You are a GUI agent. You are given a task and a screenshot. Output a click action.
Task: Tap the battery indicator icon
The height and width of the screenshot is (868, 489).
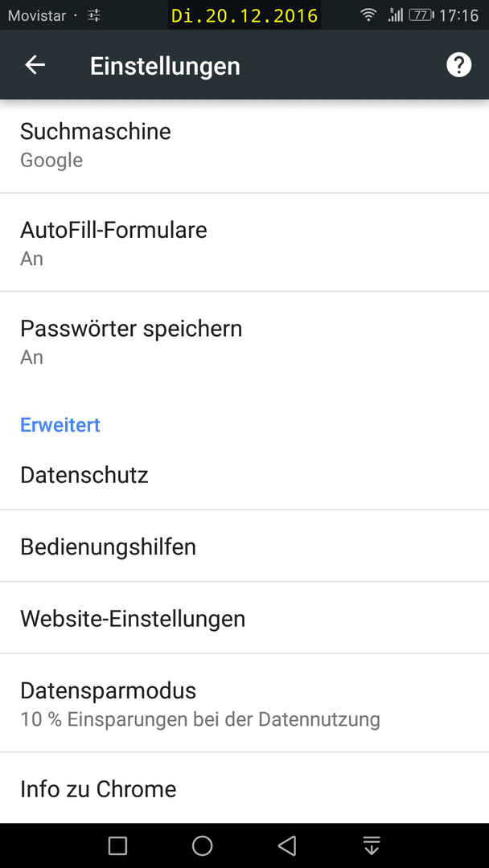point(421,15)
